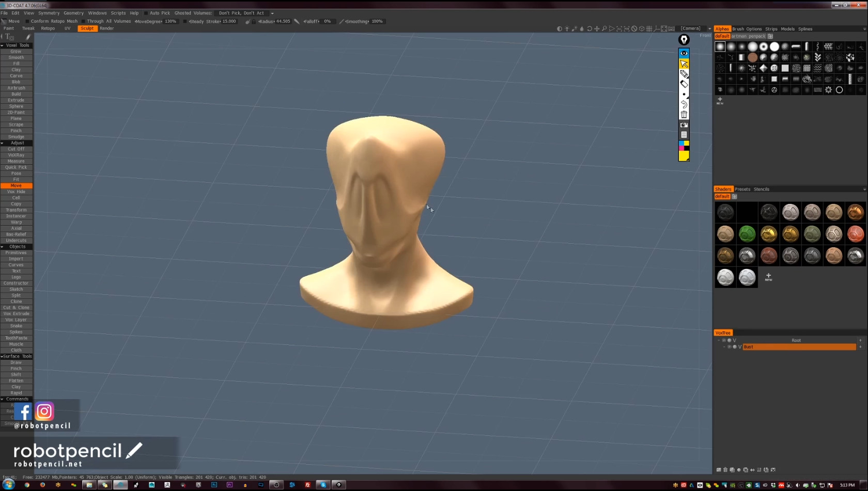Click the pen nib logo button
The height and width of the screenshot is (491, 868).
click(x=684, y=40)
